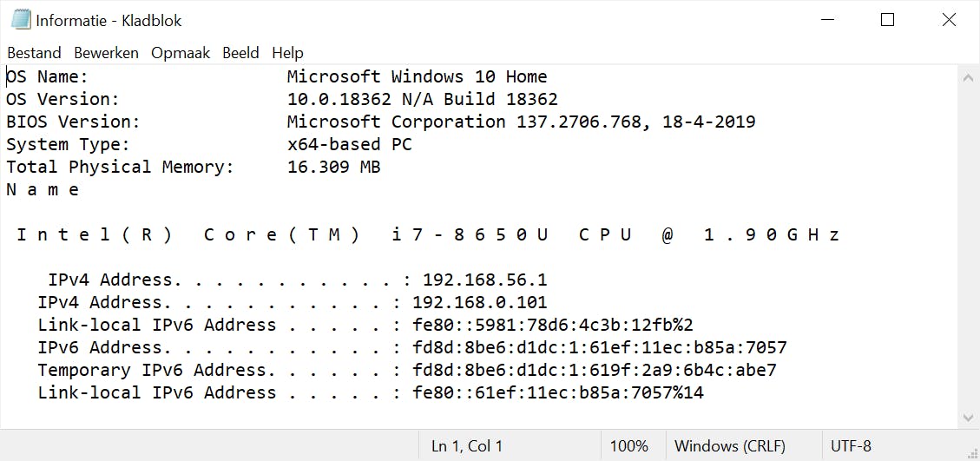Open the Opmaak menu
The width and height of the screenshot is (980, 461).
pyautogui.click(x=181, y=53)
